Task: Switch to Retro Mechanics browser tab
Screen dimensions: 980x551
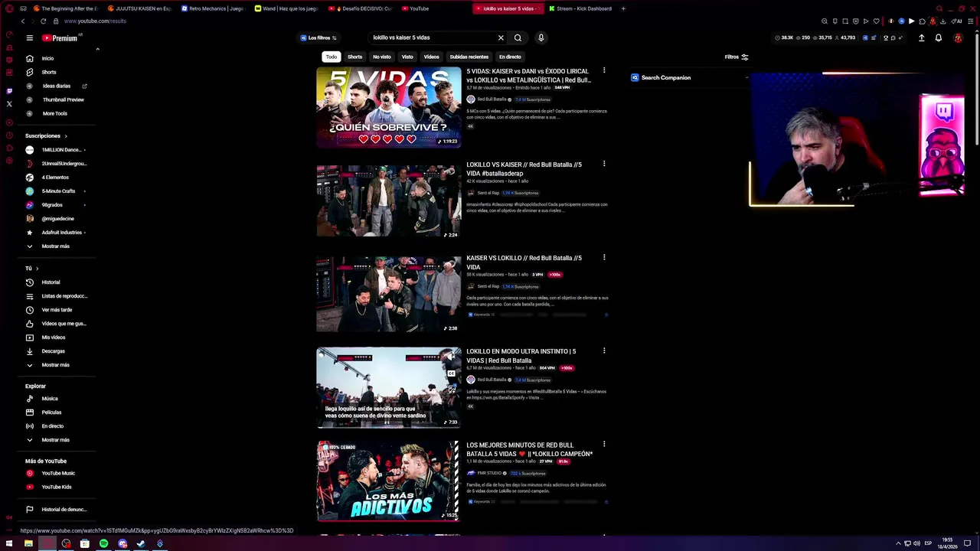Action: [x=213, y=8]
